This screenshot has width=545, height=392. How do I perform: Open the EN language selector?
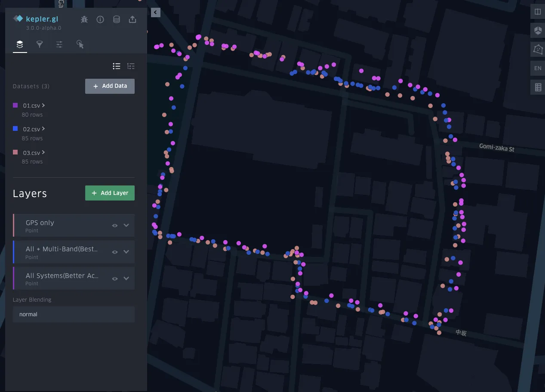(538, 68)
